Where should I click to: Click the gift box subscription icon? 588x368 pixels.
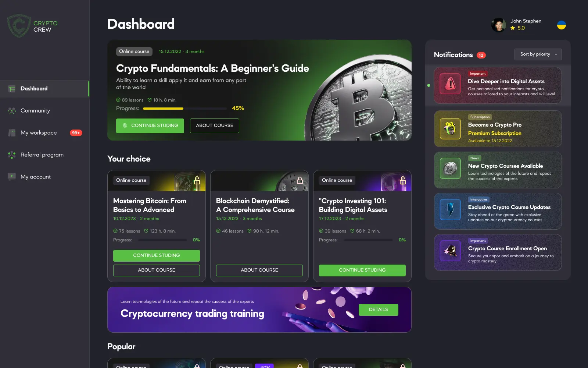(x=450, y=129)
